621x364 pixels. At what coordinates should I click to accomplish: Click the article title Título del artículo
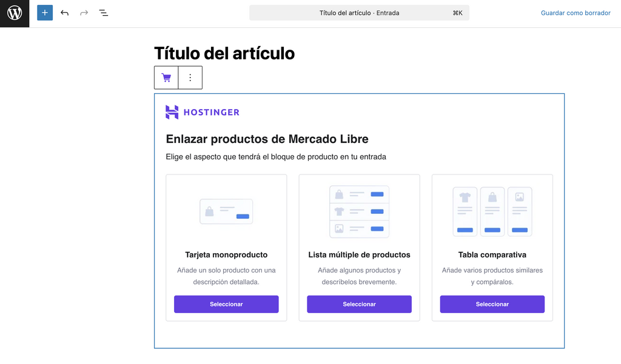[224, 53]
